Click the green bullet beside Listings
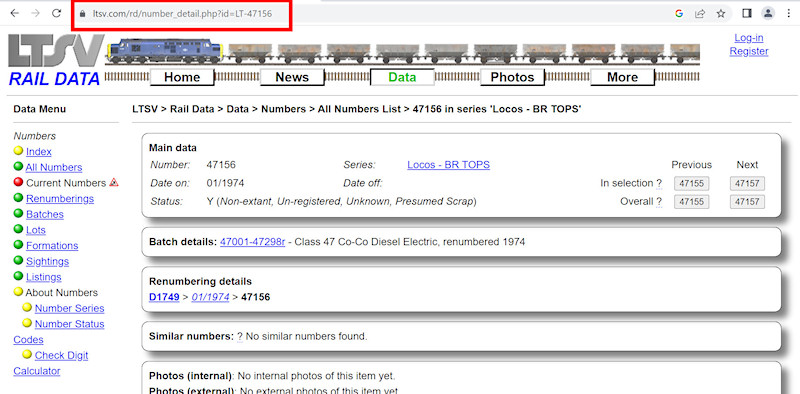Image resolution: width=800 pixels, height=394 pixels. [18, 276]
